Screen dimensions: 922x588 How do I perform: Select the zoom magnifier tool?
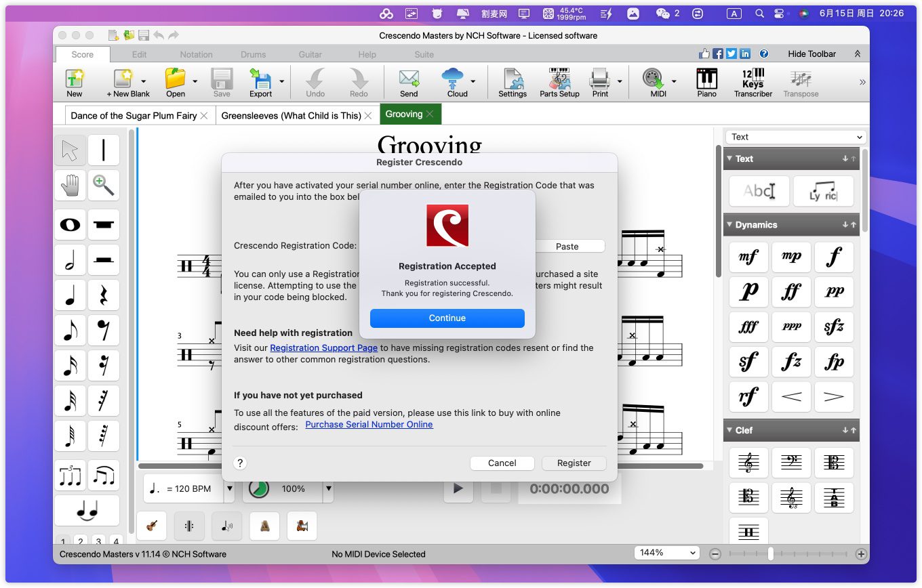coord(103,185)
